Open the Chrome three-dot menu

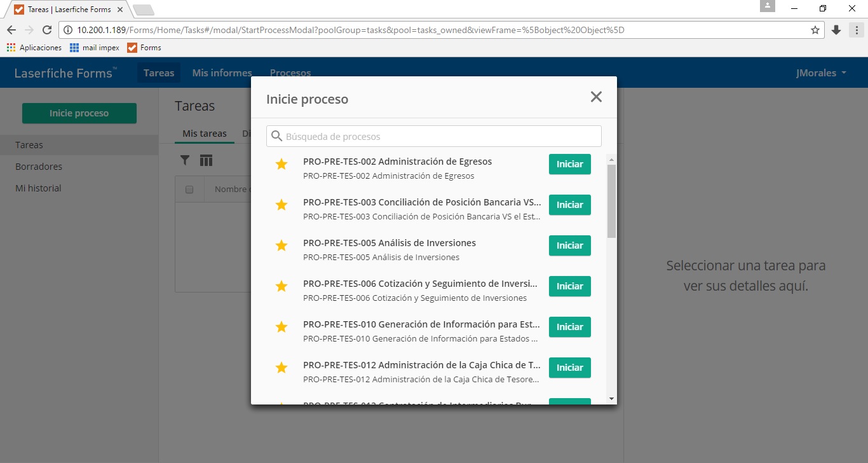pyautogui.click(x=856, y=30)
